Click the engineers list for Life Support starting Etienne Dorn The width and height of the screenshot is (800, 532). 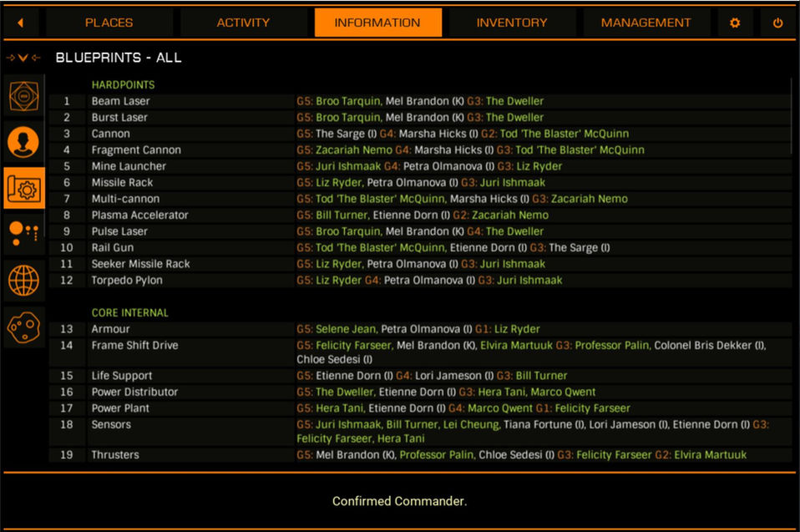coord(432,376)
